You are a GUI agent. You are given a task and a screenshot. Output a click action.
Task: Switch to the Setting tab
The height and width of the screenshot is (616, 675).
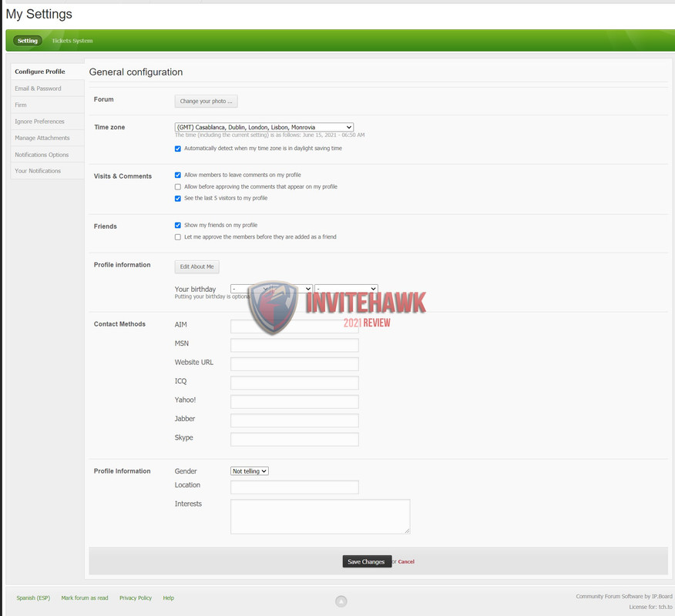[28, 41]
